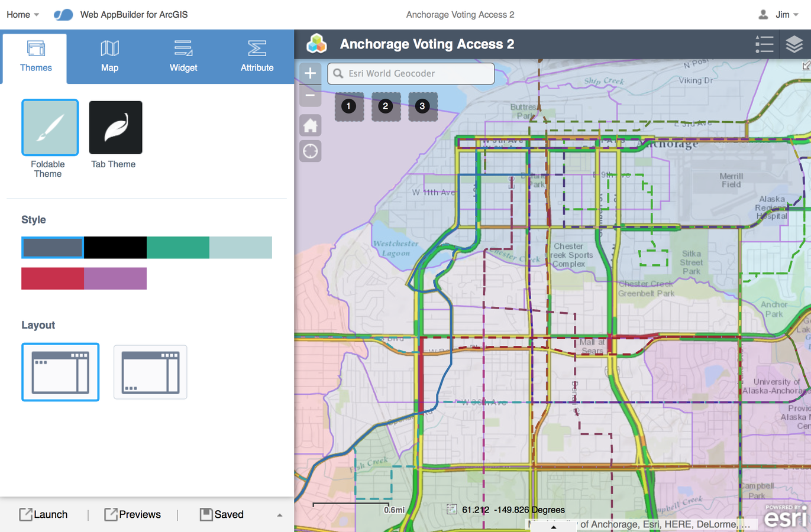Expand the save options arrow

280,515
